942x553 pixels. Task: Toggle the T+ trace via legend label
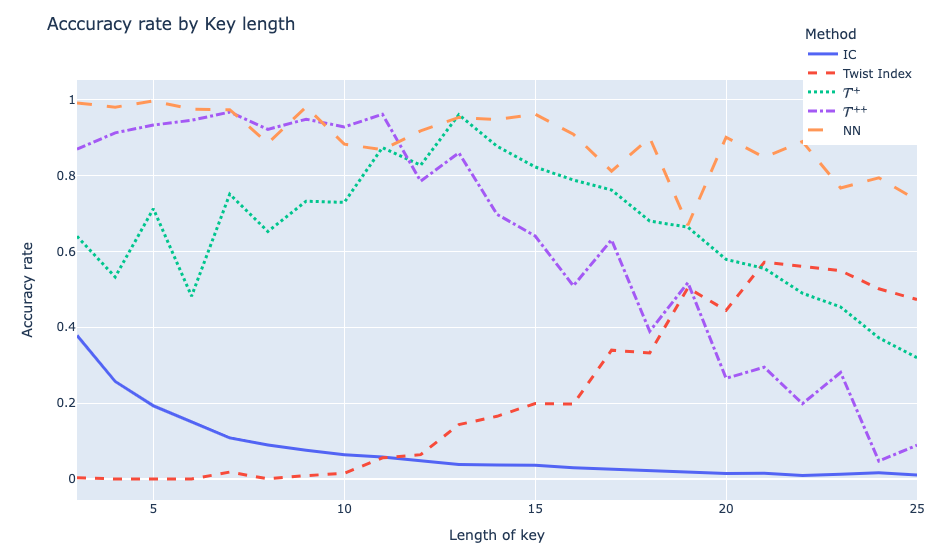coord(852,93)
